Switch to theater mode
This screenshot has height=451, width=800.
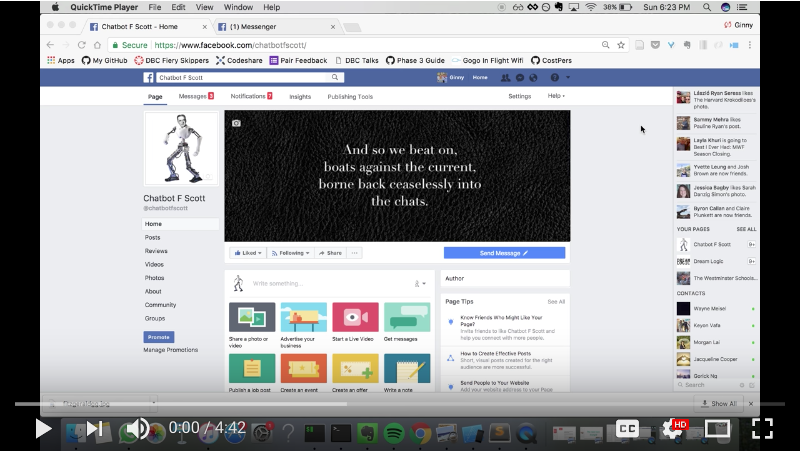coord(717,429)
